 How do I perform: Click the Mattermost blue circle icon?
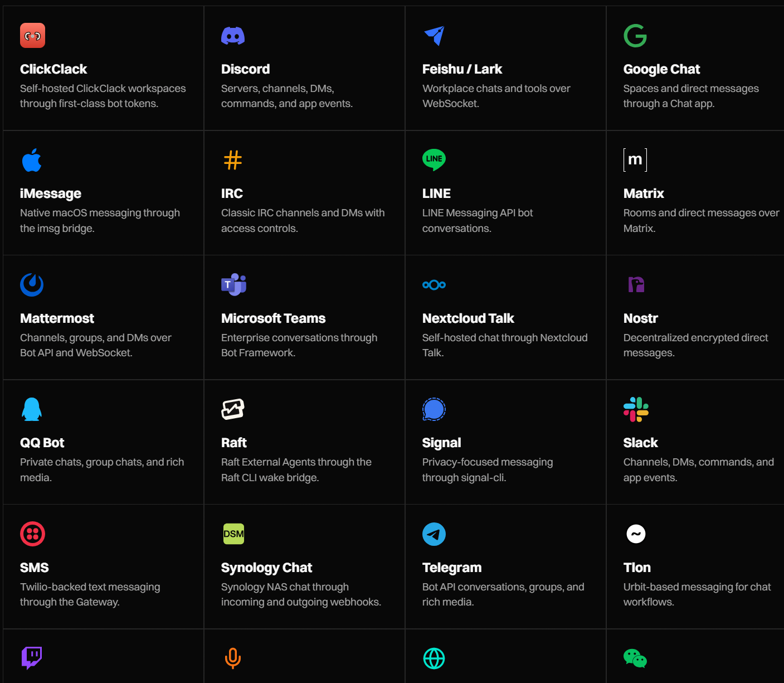click(x=32, y=284)
